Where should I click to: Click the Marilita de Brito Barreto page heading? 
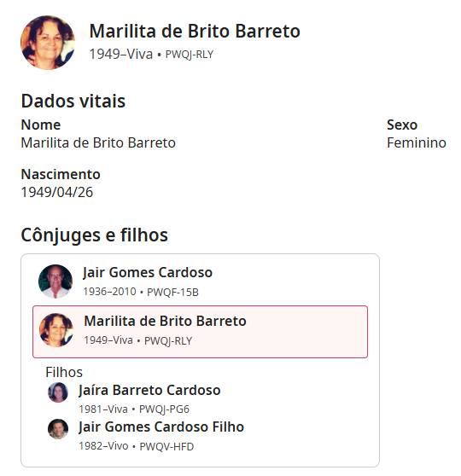pos(195,32)
